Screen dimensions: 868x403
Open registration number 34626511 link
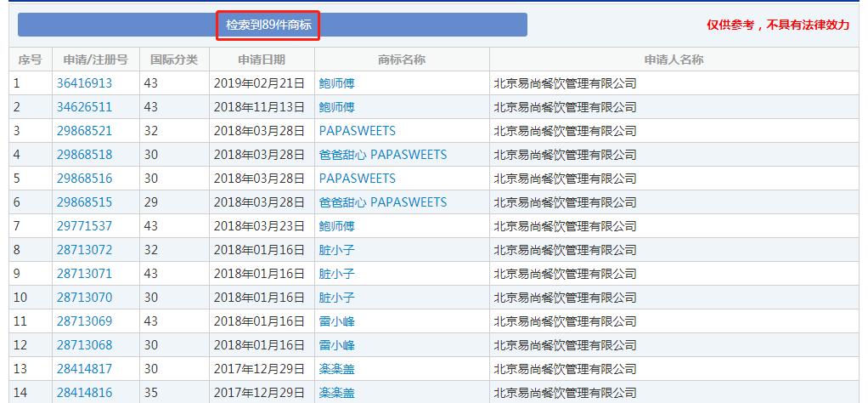pos(84,107)
